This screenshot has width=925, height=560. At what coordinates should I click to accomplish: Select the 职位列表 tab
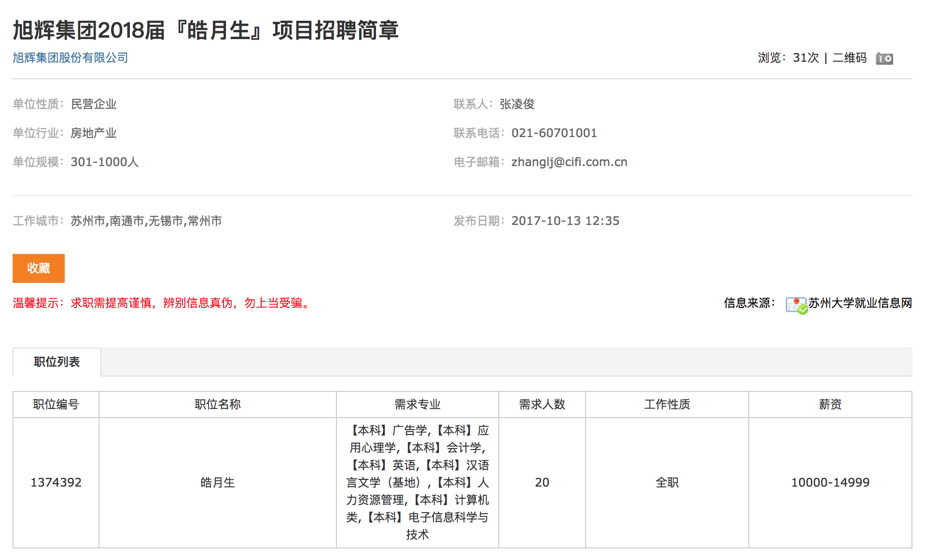pos(56,362)
